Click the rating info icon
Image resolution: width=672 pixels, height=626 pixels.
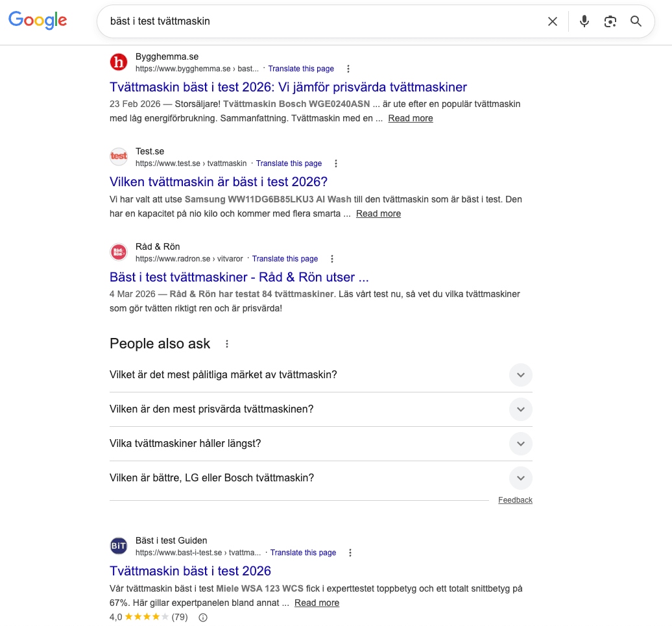(x=203, y=618)
